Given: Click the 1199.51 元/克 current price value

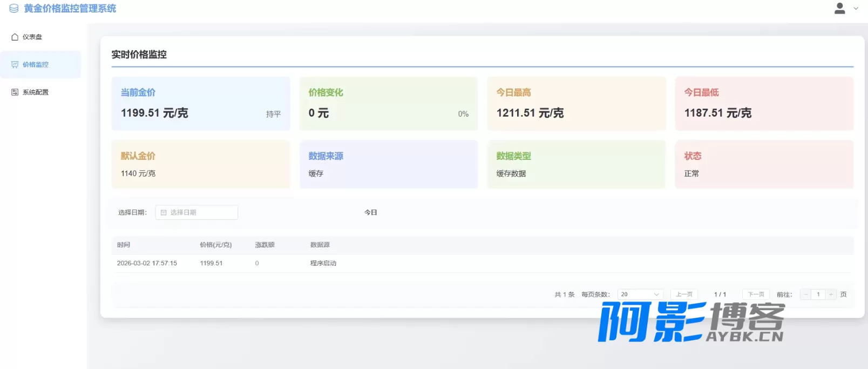Looking at the screenshot, I should pyautogui.click(x=154, y=113).
